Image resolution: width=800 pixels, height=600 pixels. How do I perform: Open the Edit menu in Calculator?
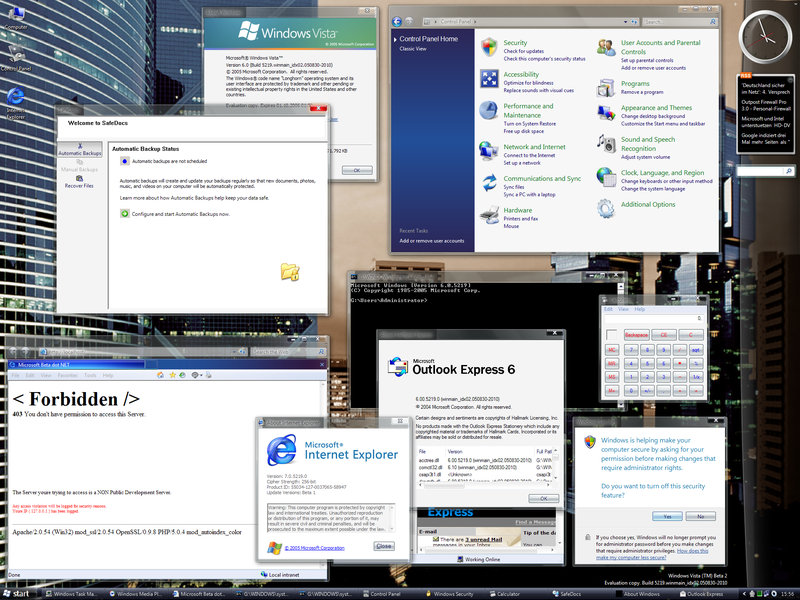click(x=608, y=310)
